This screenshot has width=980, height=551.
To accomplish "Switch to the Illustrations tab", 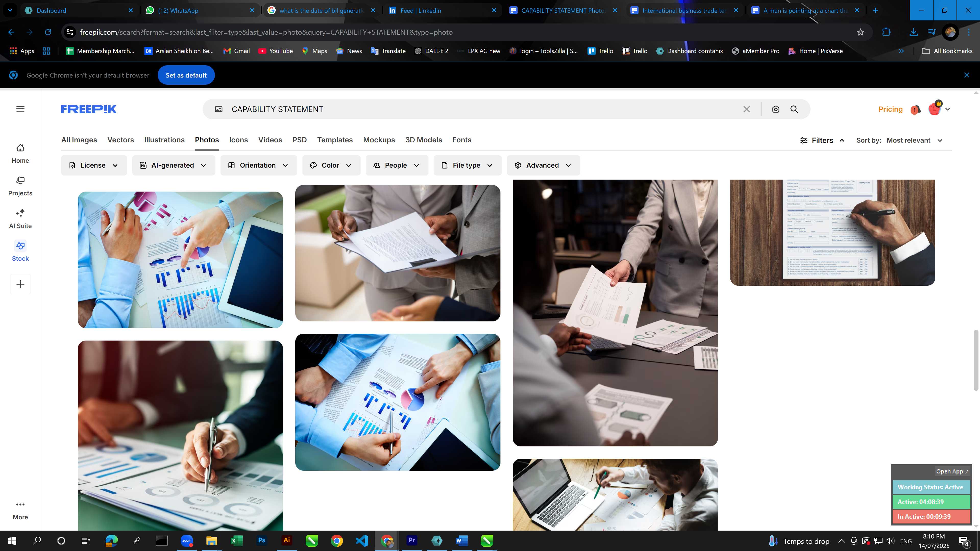I will click(164, 140).
